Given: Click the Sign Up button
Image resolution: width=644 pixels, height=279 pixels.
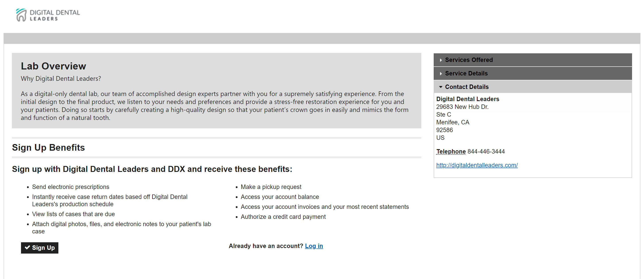Looking at the screenshot, I should tap(40, 248).
